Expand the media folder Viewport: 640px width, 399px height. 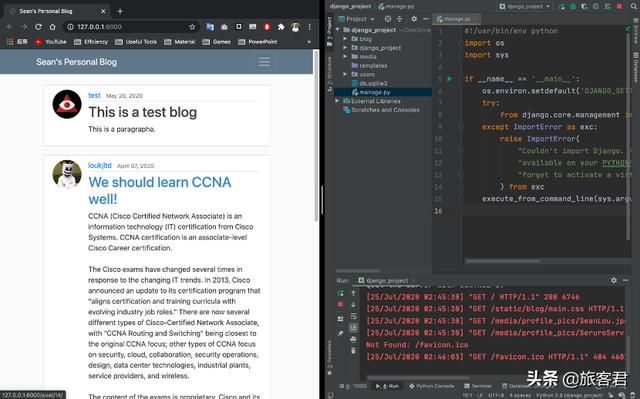coord(345,56)
